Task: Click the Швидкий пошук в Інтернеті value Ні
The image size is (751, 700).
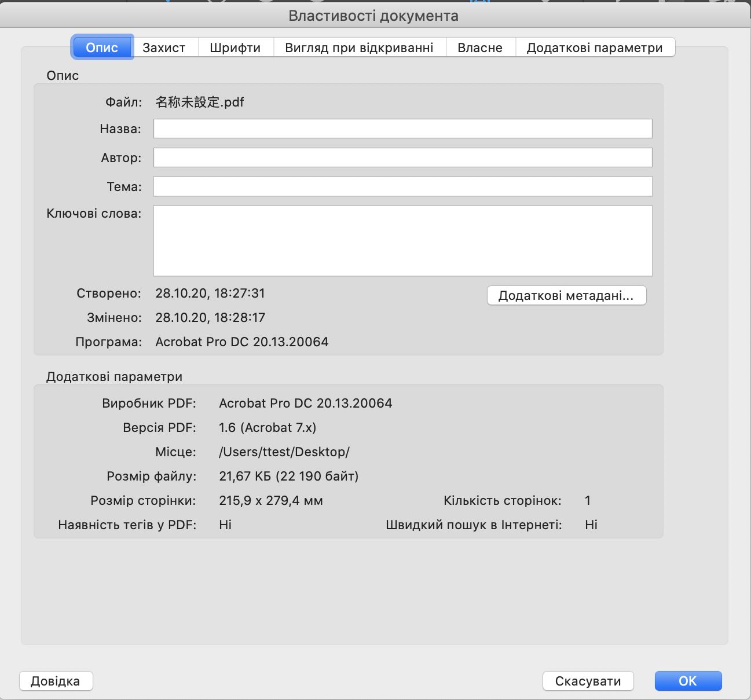Action: (x=591, y=525)
